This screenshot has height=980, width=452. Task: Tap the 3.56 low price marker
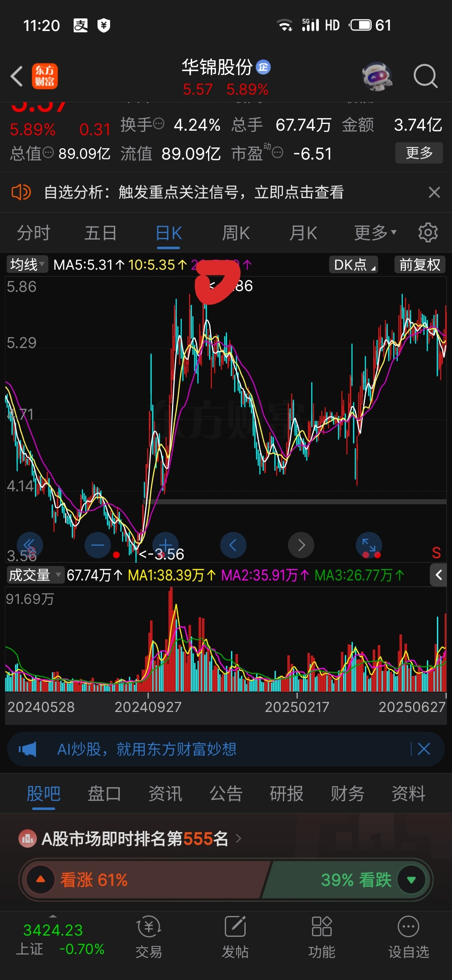pyautogui.click(x=162, y=554)
